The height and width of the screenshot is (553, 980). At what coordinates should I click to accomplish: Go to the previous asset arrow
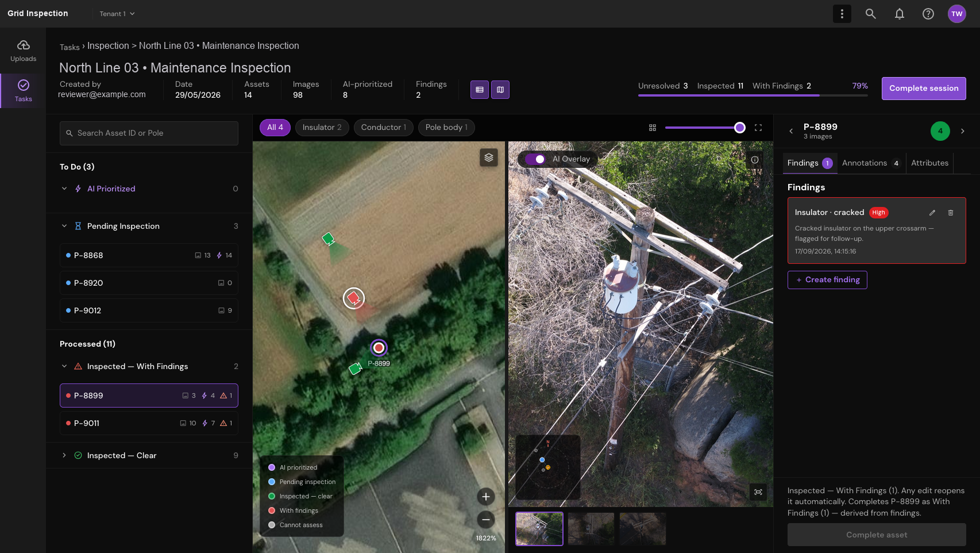[x=791, y=131]
